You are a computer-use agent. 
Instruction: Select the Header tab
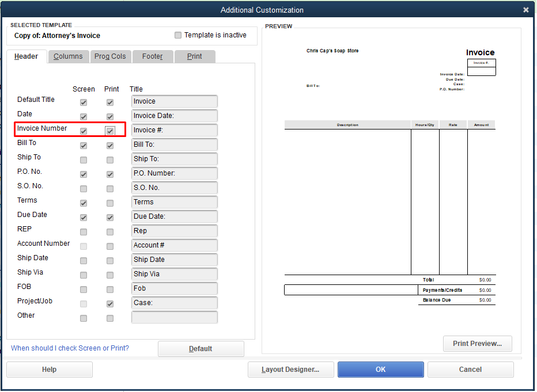coord(26,56)
